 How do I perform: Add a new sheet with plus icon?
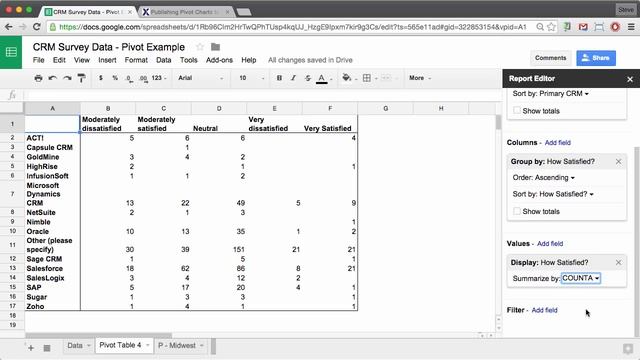[31, 348]
